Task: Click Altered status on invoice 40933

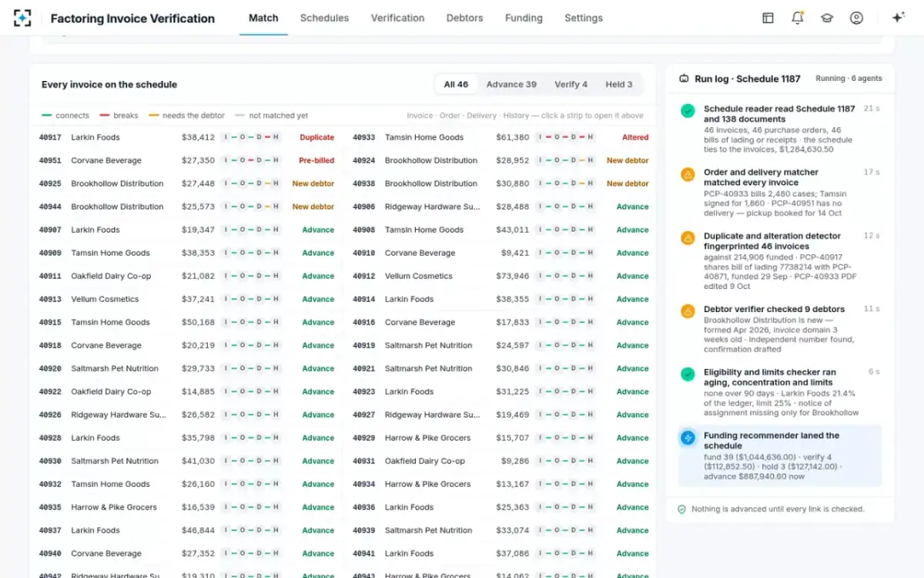Action: pyautogui.click(x=635, y=137)
